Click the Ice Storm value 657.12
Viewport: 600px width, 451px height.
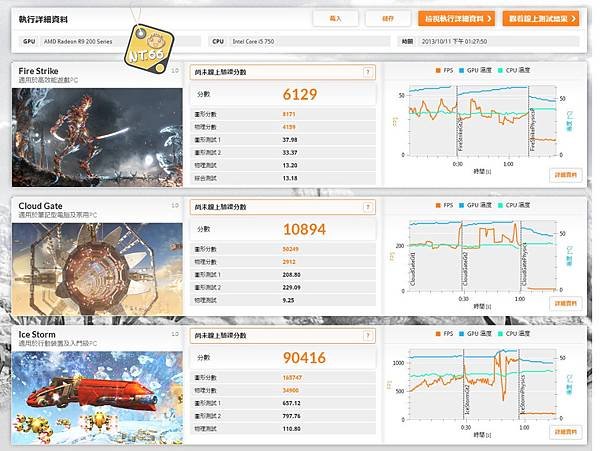coord(291,403)
